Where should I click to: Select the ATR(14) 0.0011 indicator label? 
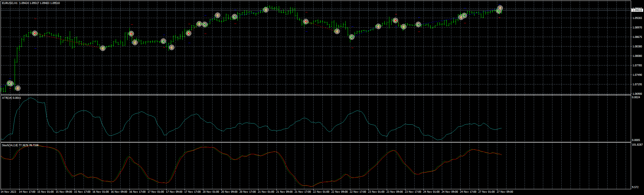[x=11, y=98]
